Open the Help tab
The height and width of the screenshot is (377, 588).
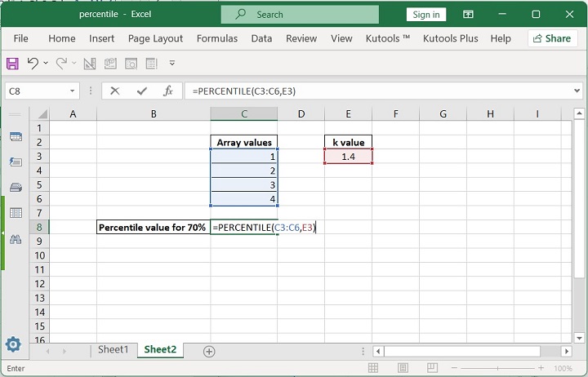point(501,38)
